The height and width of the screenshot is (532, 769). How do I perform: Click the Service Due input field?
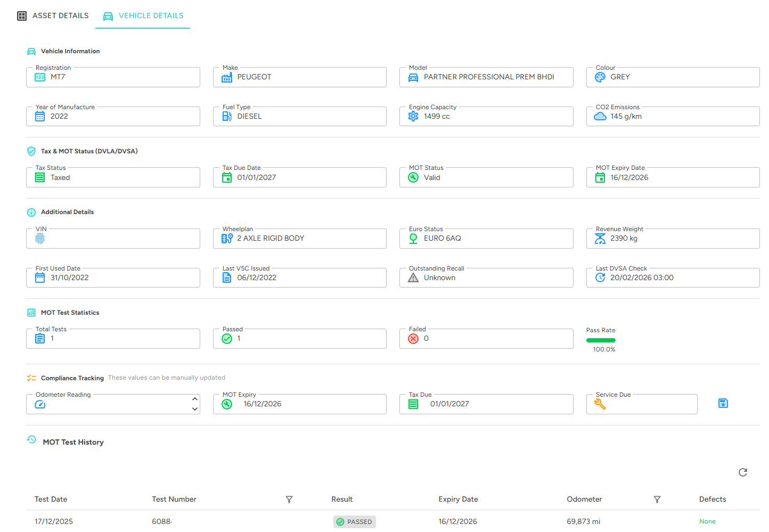pos(642,404)
